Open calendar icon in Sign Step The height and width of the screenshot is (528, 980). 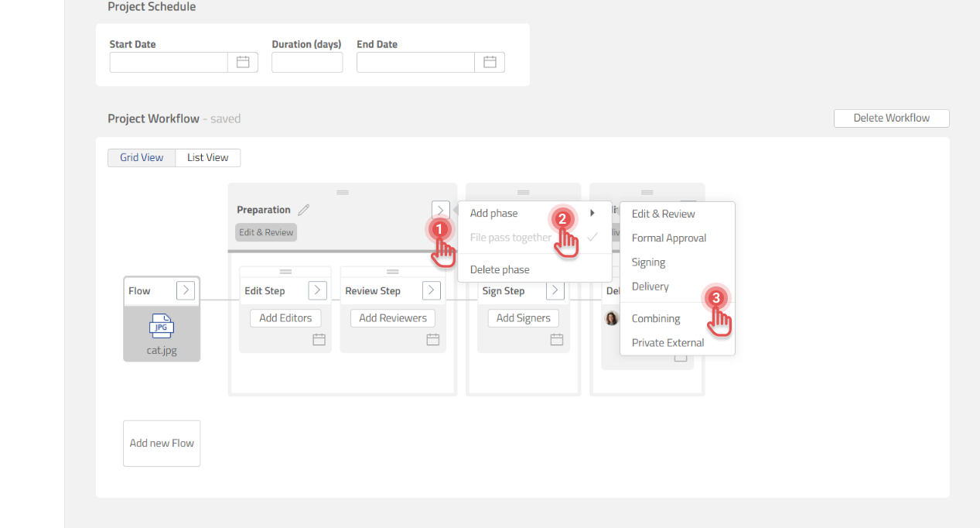point(556,339)
